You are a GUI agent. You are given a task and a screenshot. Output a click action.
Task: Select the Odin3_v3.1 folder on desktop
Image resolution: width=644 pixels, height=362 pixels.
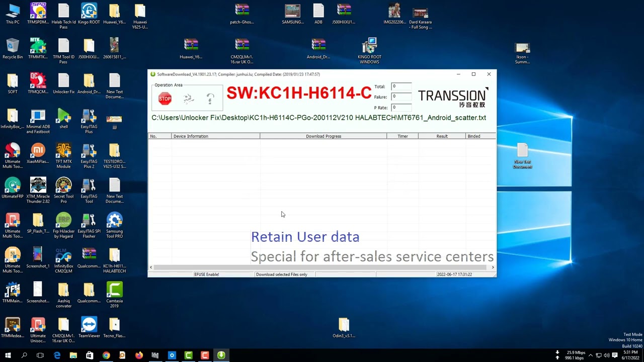coord(344,328)
